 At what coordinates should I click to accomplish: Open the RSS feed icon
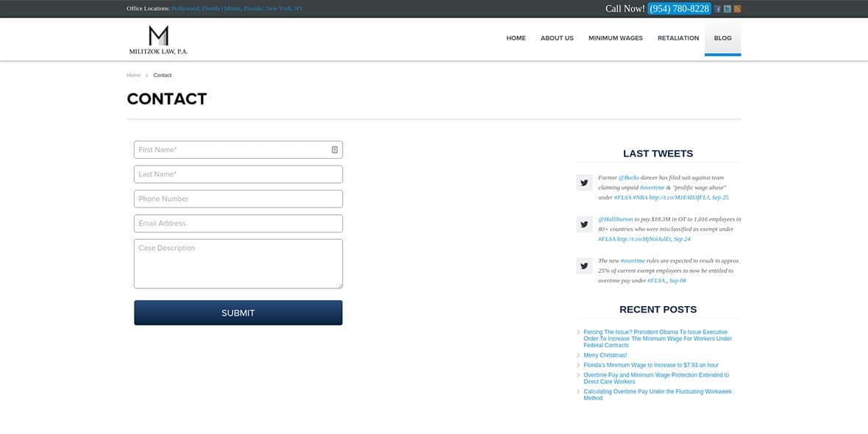tap(737, 9)
